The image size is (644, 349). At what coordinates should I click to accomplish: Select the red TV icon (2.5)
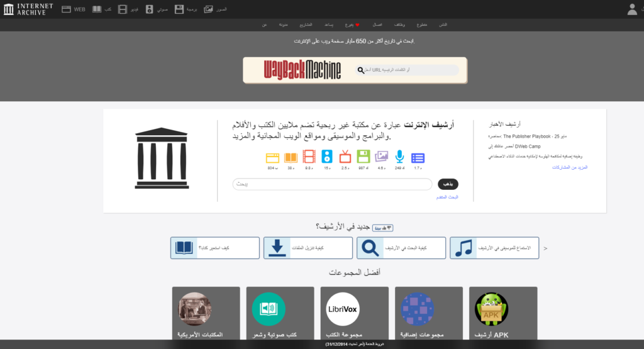[345, 157]
